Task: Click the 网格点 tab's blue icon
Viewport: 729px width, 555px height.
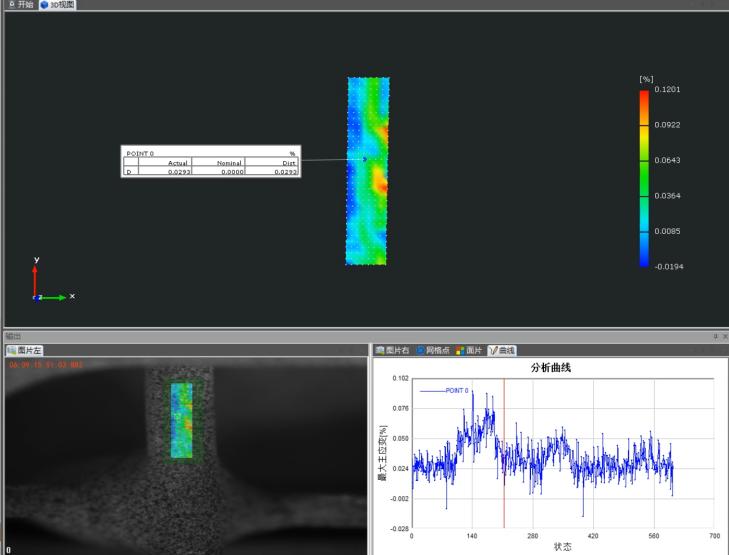Action: point(420,351)
